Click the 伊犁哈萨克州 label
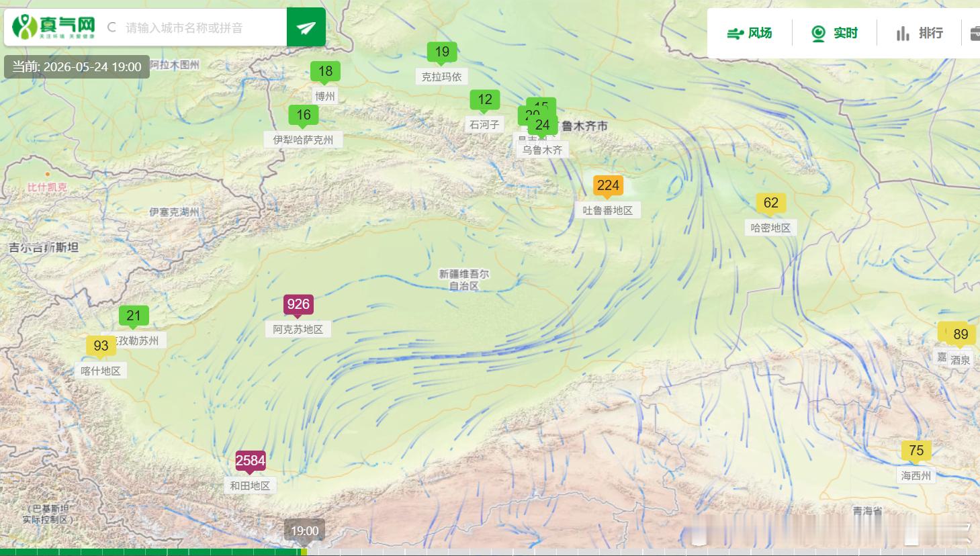This screenshot has width=980, height=556. [304, 140]
